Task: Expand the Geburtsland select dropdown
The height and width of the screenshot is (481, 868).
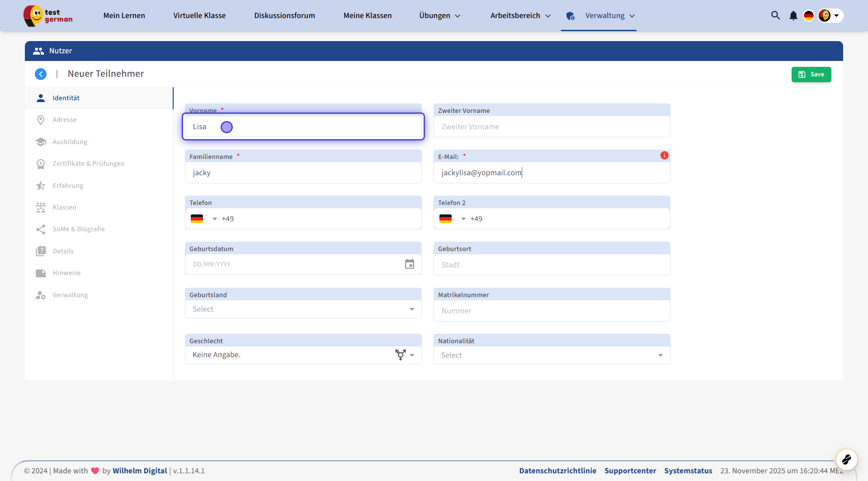Action: pos(303,309)
